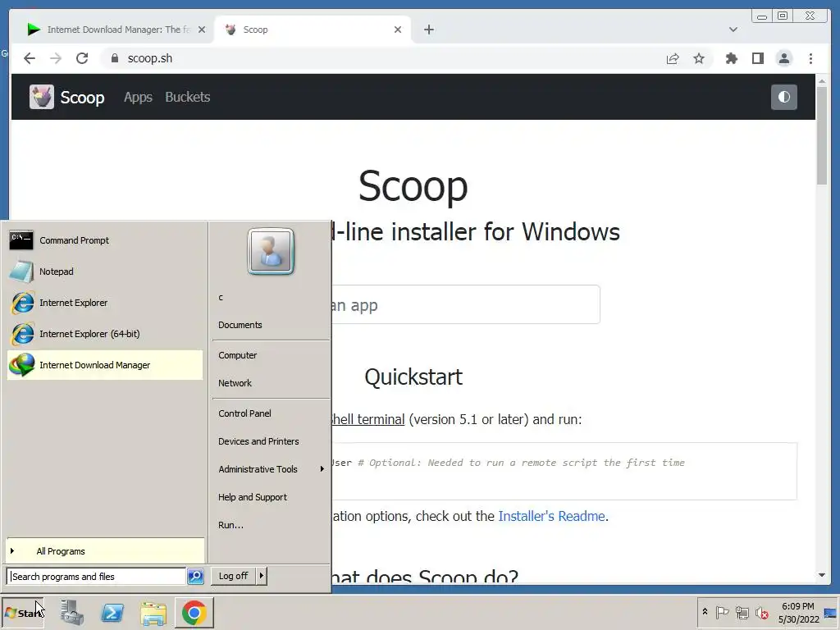Open Chrome tab search chevron
The width and height of the screenshot is (840, 630).
point(733,30)
